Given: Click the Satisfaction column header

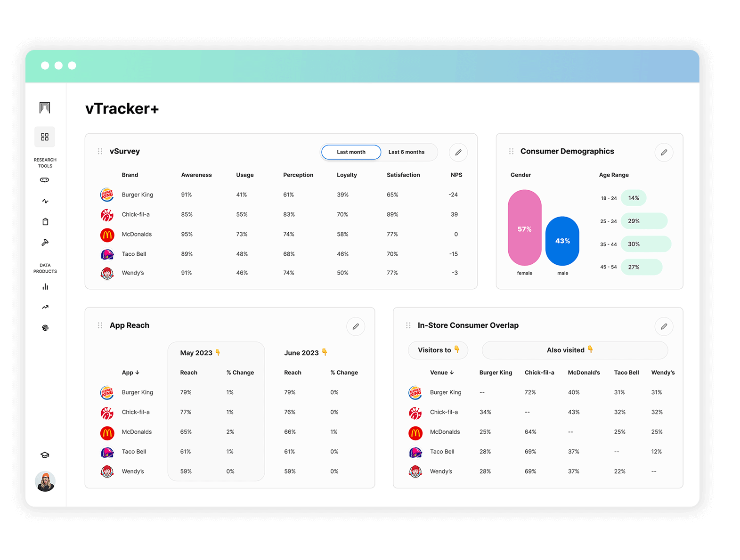Looking at the screenshot, I should [x=403, y=175].
